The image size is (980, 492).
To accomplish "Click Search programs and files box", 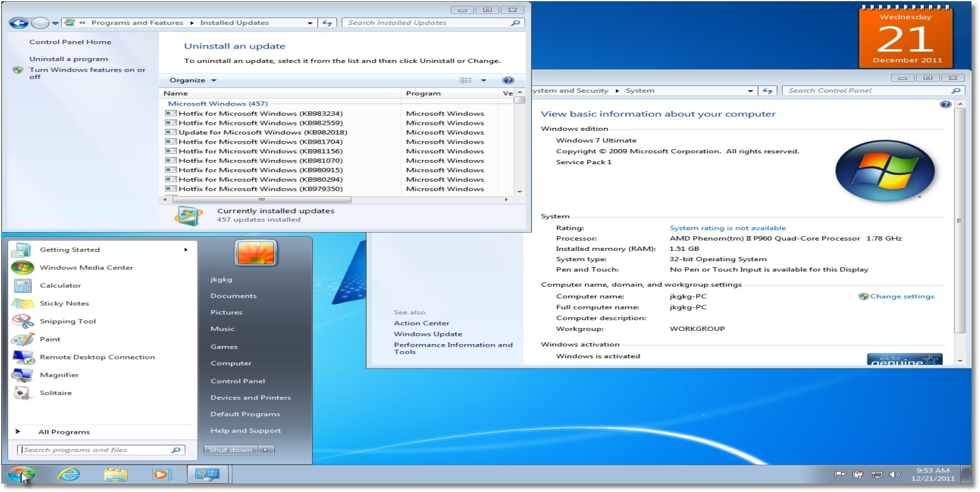I will (x=101, y=450).
